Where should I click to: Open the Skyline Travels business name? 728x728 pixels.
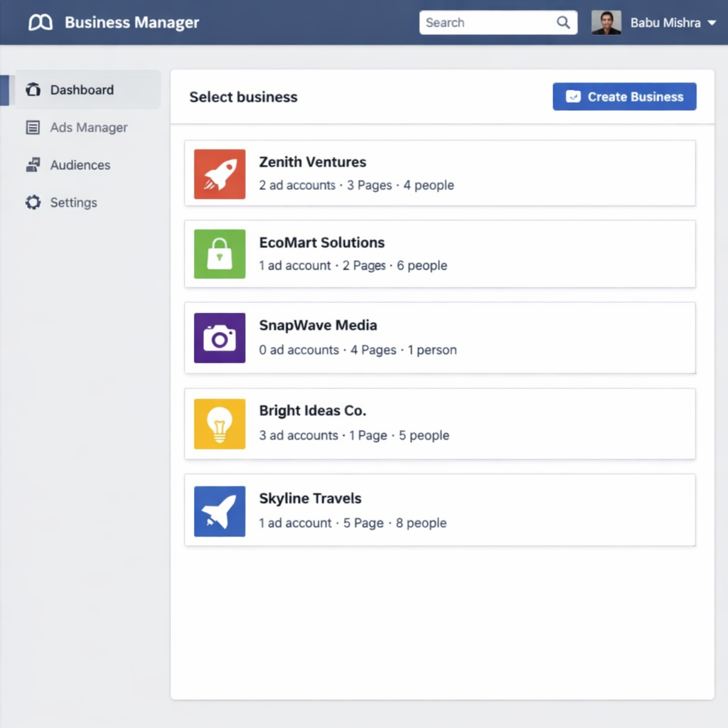pyautogui.click(x=310, y=498)
